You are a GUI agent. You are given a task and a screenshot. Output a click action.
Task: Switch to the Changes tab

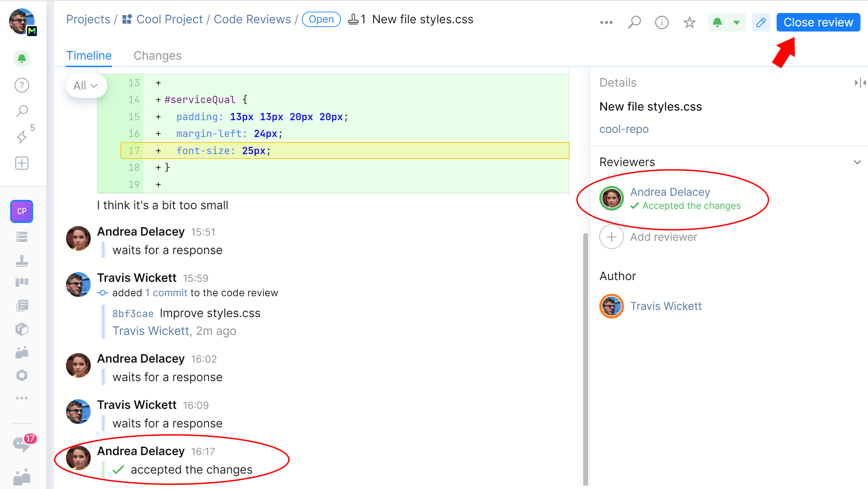coord(157,55)
